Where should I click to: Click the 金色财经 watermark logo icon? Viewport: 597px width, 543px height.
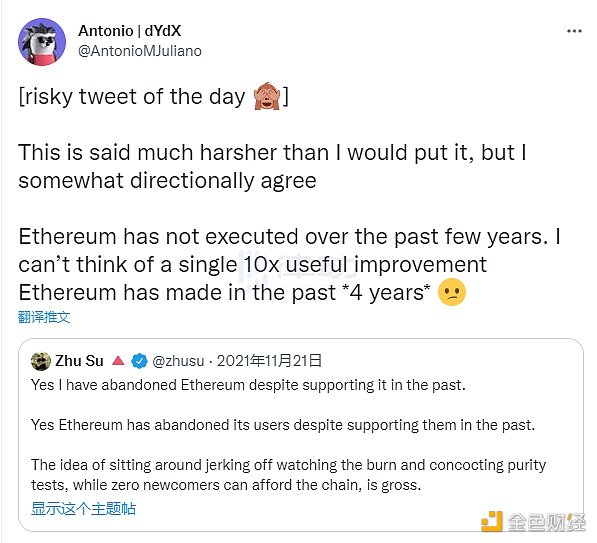pos(492,522)
